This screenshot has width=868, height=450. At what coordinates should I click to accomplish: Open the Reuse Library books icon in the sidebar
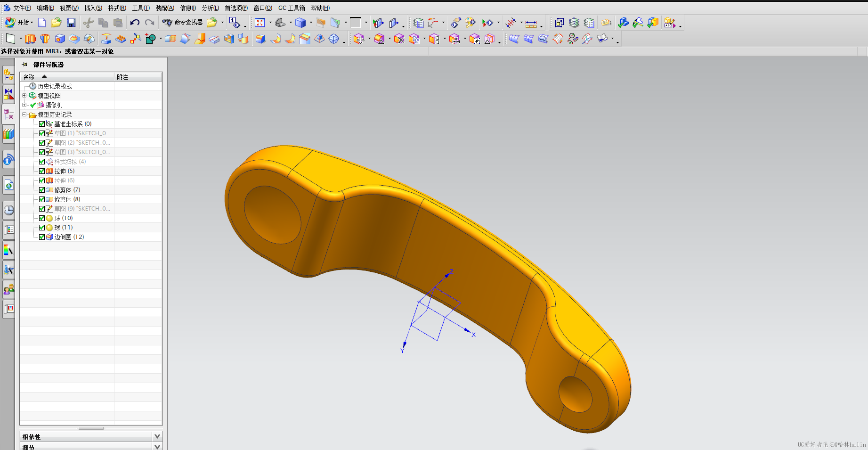click(x=8, y=134)
